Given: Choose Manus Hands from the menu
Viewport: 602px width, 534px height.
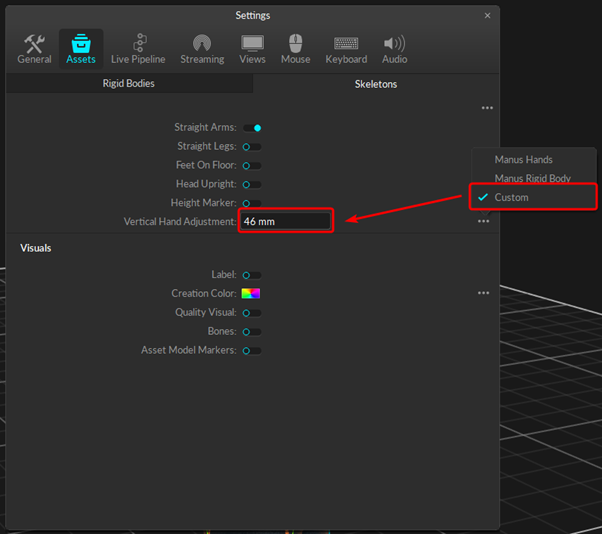Looking at the screenshot, I should pos(523,160).
